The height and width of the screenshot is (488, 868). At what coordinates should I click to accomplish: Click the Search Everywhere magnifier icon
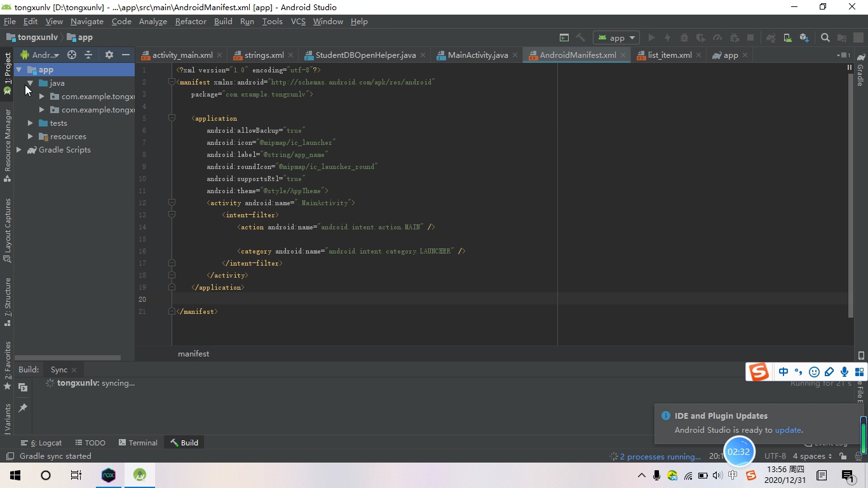825,37
